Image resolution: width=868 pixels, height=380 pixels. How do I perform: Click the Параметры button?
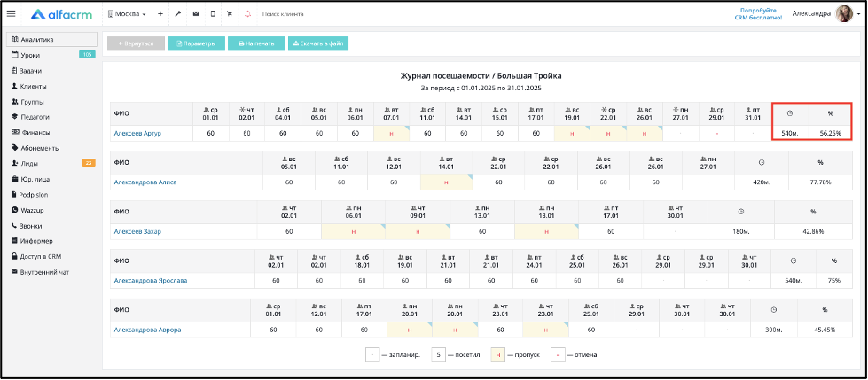click(x=196, y=43)
